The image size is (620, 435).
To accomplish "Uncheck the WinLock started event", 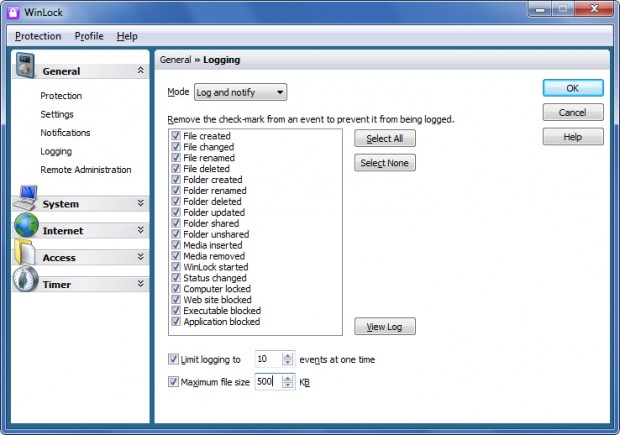I will (x=176, y=267).
